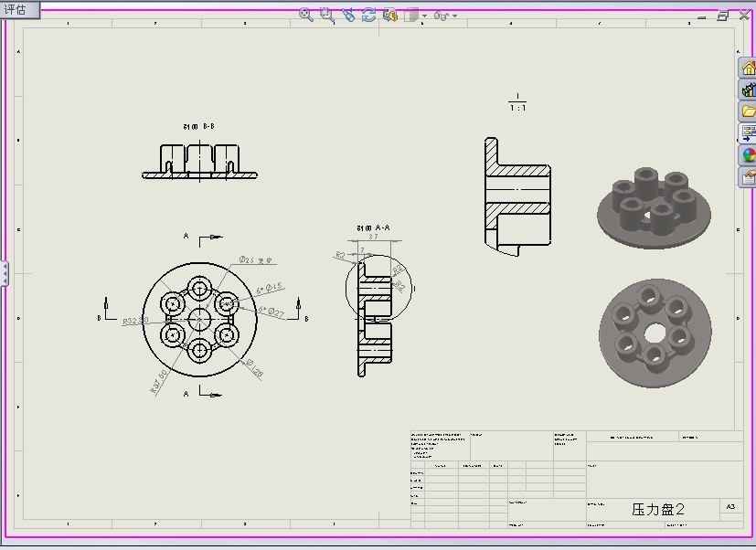756x550 pixels.
Task: Open the Display Style dropdown arrow
Action: (424, 16)
